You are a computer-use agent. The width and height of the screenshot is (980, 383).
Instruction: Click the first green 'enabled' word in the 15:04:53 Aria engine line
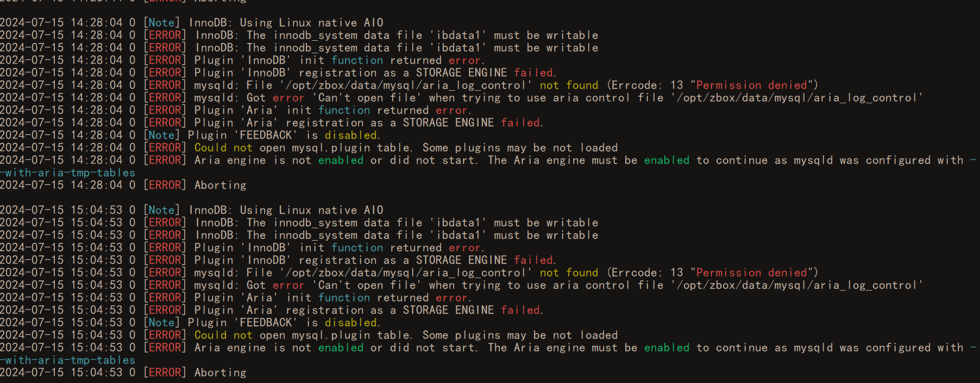pos(341,348)
